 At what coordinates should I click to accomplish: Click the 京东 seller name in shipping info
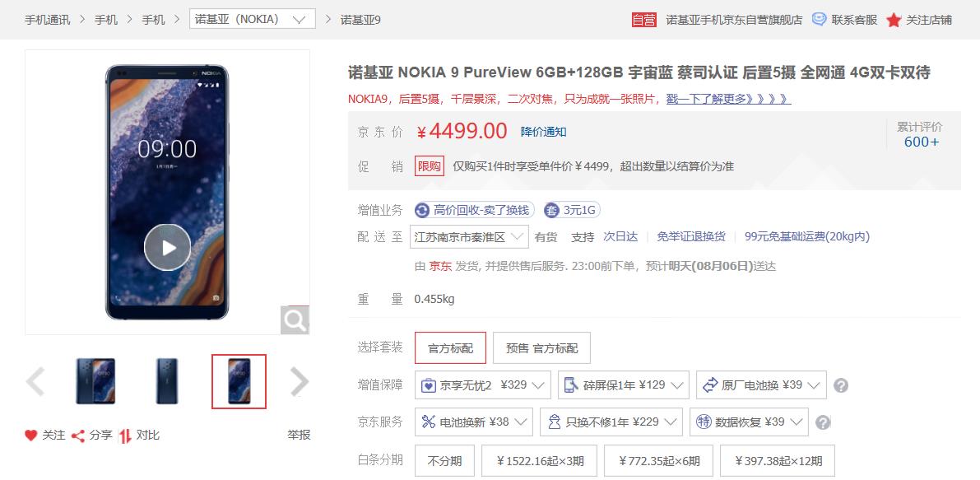[440, 266]
